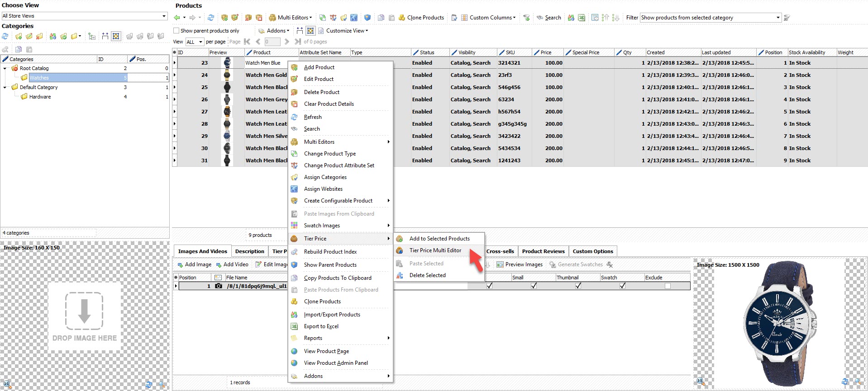Click the fit-columns icon in Products second toolbar
The width and height of the screenshot is (868, 391).
point(300,31)
